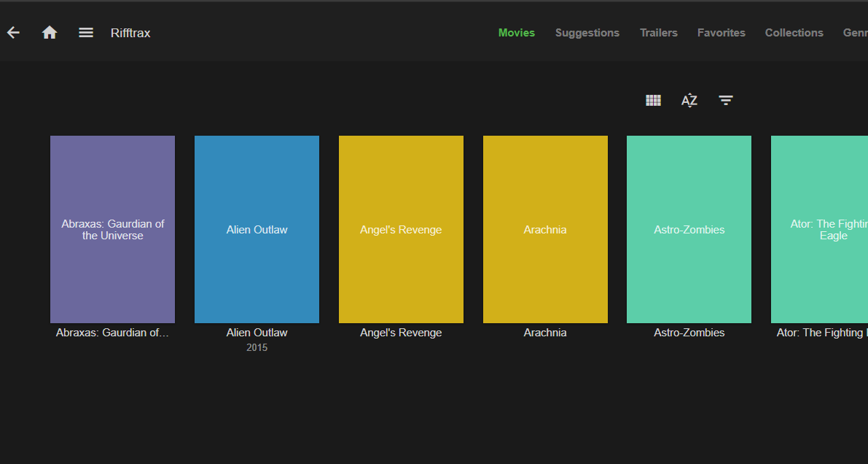Click the Astro-Zombies title below poster
868x464 pixels.
pos(689,333)
